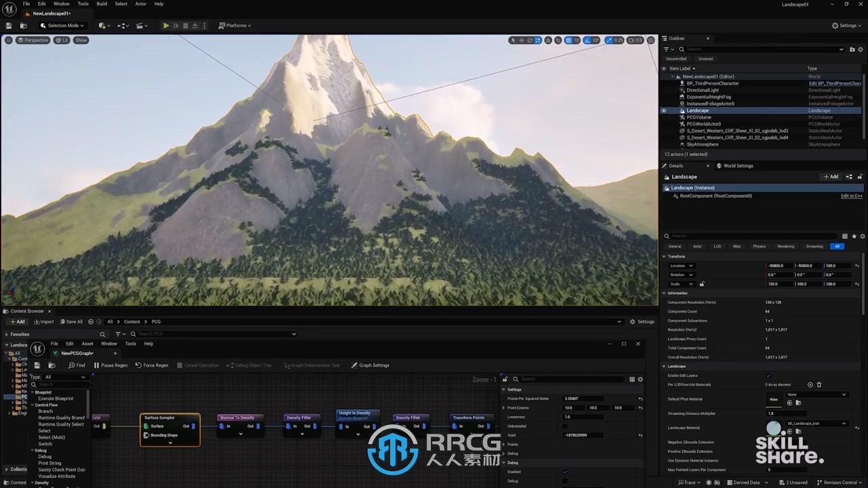Click the Outliner settings gear icon

[860, 49]
